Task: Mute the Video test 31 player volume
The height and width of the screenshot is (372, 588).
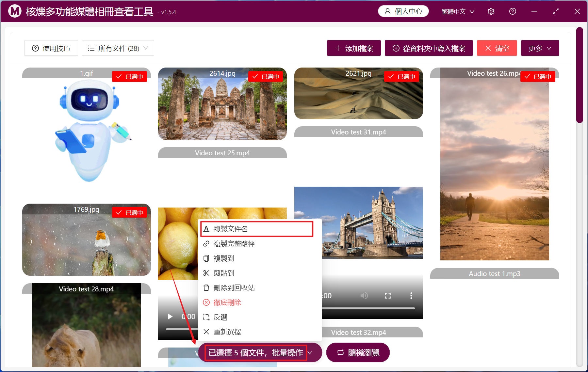Action: (364, 296)
